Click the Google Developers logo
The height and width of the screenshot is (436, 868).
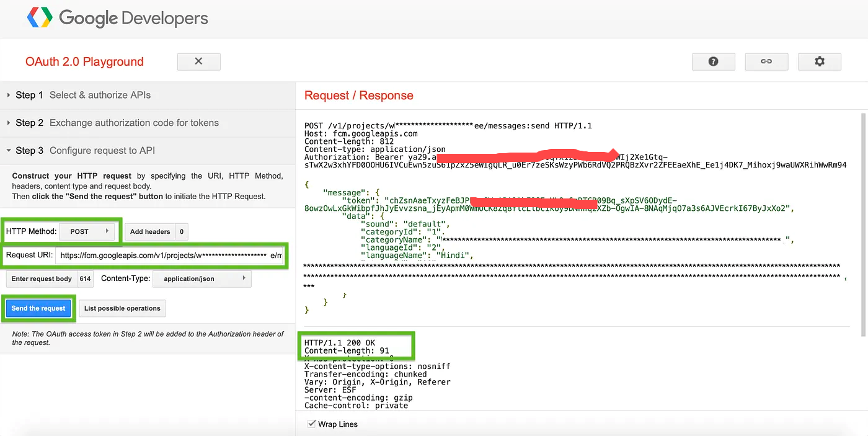coord(118,18)
